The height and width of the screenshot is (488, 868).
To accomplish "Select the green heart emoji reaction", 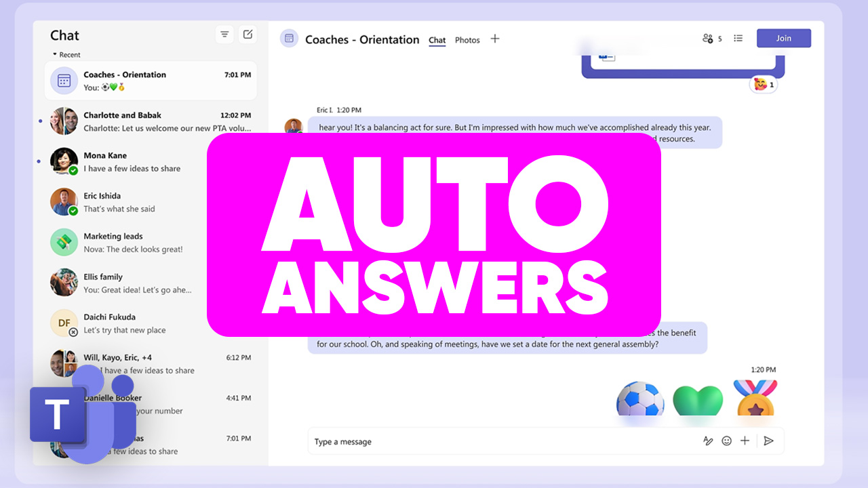I will tap(698, 400).
